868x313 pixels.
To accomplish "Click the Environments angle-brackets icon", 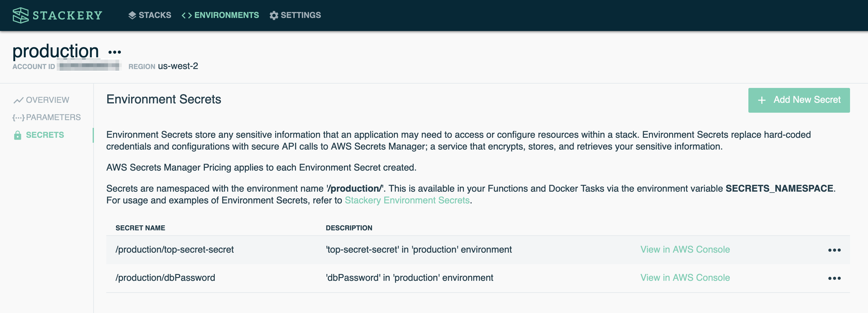I will pyautogui.click(x=187, y=15).
